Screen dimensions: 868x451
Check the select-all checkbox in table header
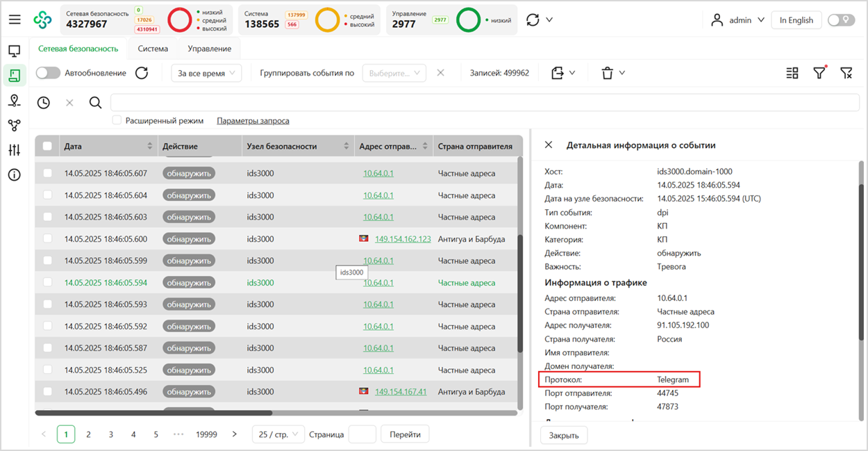47,146
